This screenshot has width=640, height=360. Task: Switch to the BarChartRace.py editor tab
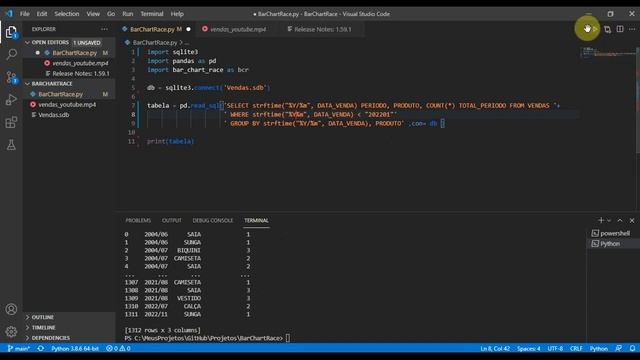pos(156,29)
